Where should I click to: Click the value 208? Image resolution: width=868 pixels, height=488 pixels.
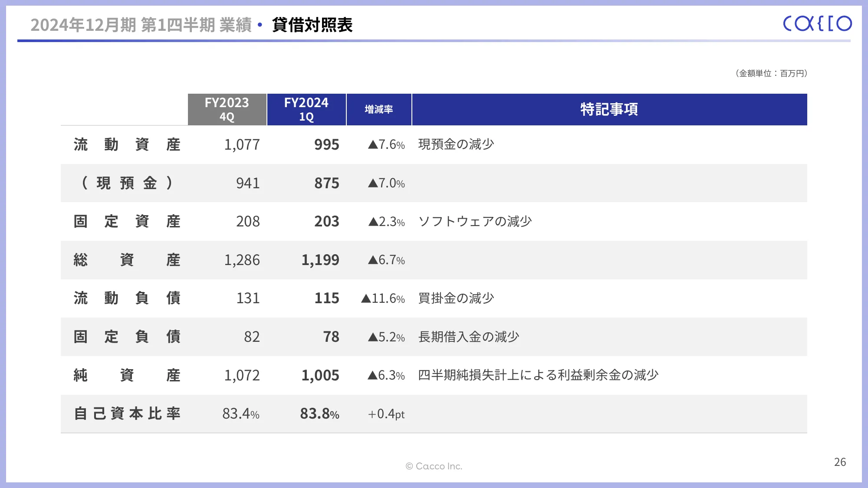[248, 221]
